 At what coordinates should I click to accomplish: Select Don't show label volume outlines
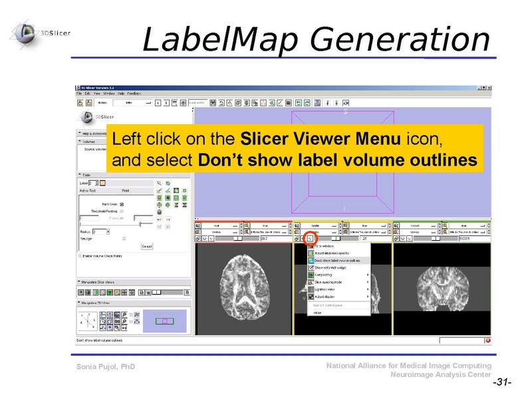[337, 260]
